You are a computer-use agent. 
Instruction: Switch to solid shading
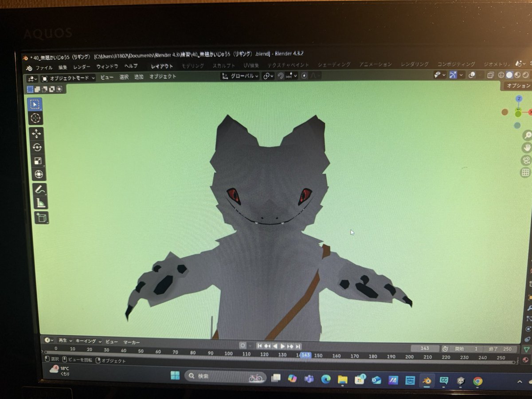(509, 75)
